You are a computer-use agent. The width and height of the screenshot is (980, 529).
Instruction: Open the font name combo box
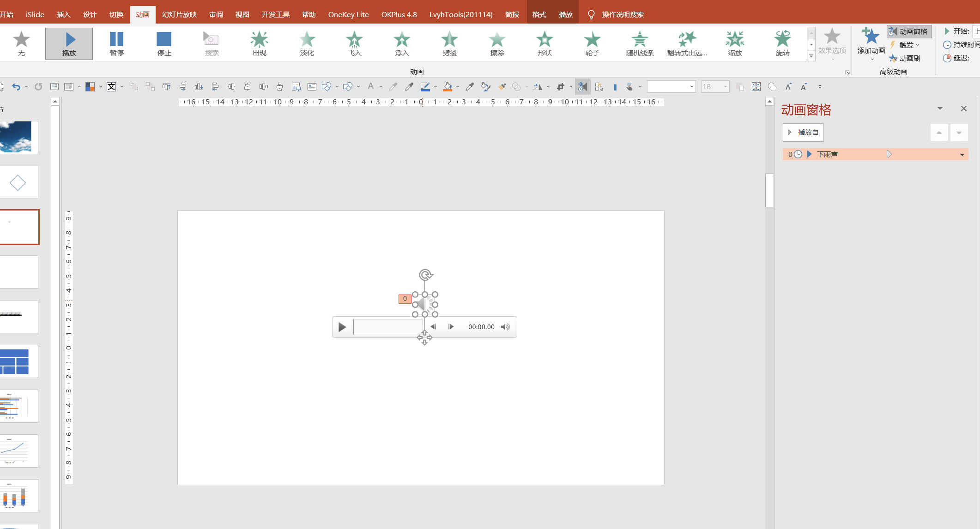pos(671,87)
